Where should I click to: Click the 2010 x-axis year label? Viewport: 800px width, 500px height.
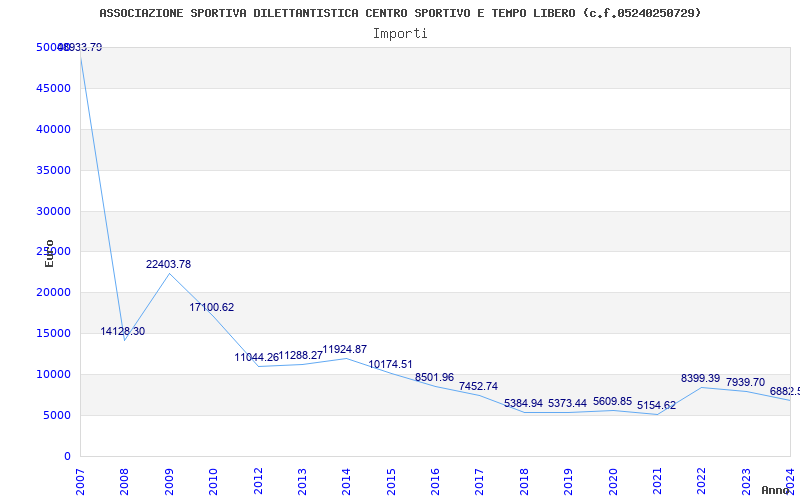tap(213, 482)
